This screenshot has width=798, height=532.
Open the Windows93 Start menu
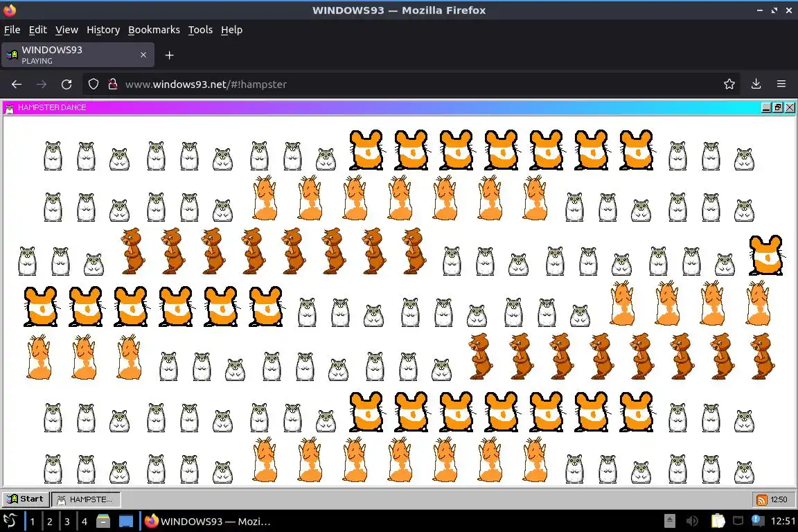tap(26, 499)
